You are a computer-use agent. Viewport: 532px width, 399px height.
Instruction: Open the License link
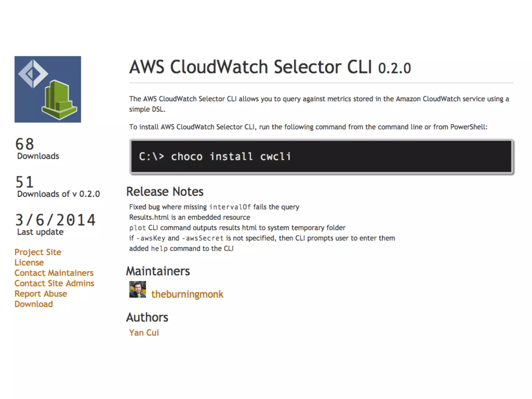29,262
